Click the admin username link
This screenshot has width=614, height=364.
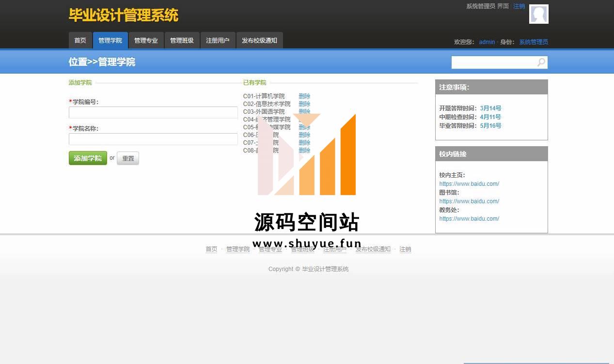[487, 42]
